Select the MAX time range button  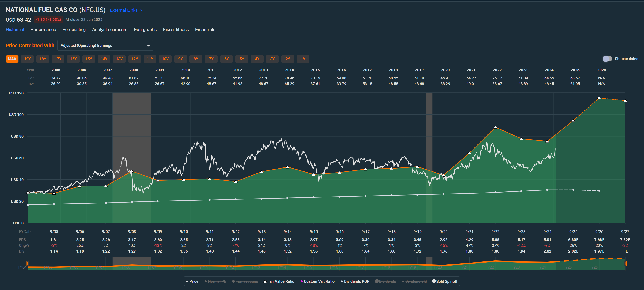(x=12, y=59)
